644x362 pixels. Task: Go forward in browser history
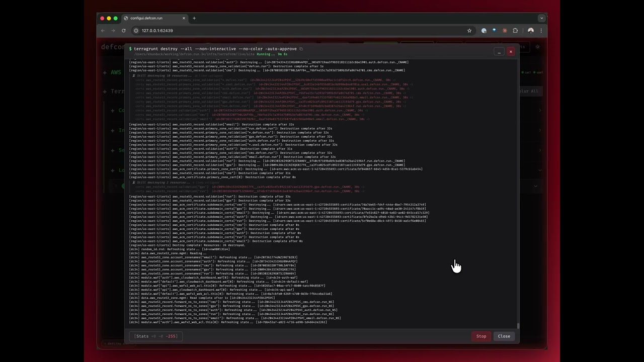pos(113,31)
